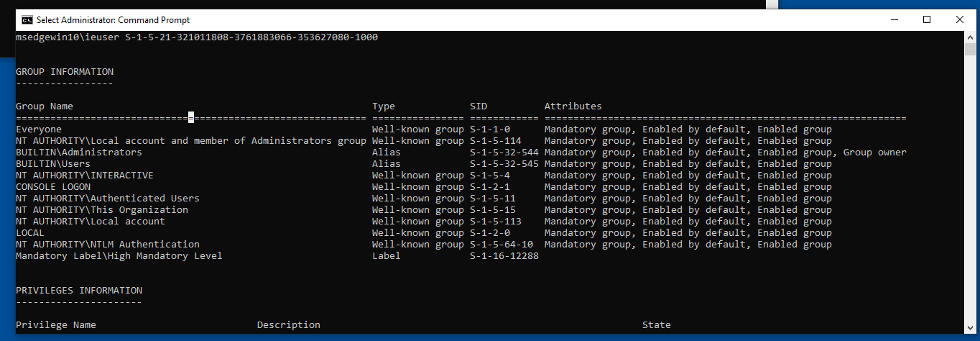
Task: Click the ieuser SID line at the top
Action: coord(196,37)
